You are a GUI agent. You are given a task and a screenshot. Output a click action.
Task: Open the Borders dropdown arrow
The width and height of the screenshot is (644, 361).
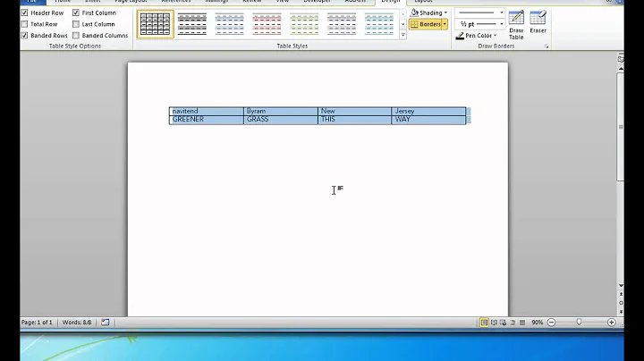click(445, 24)
